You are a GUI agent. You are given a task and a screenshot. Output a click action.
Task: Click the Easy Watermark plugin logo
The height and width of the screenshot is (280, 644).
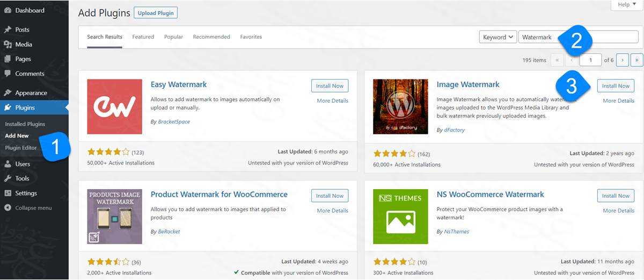click(114, 106)
